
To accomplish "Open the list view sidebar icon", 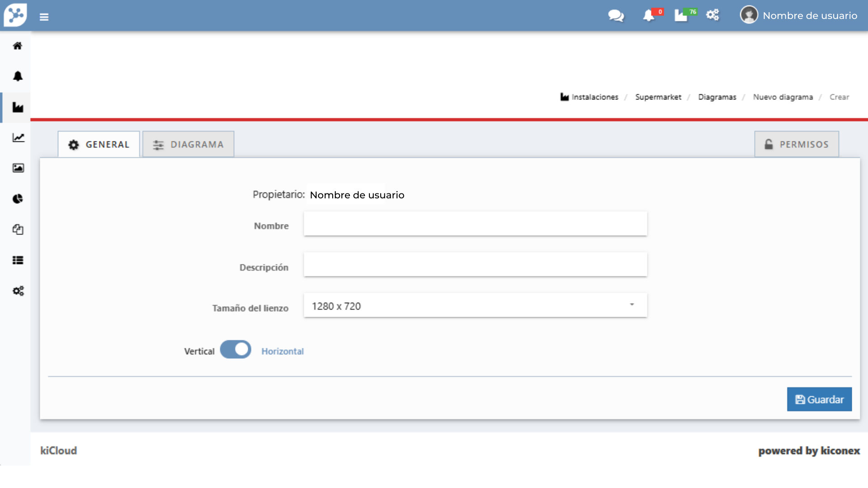I will [x=18, y=260].
